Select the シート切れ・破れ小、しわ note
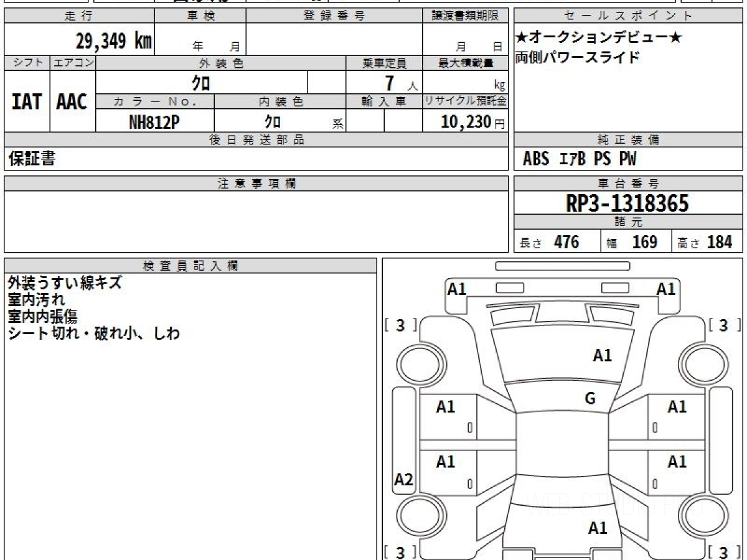 coord(94,333)
